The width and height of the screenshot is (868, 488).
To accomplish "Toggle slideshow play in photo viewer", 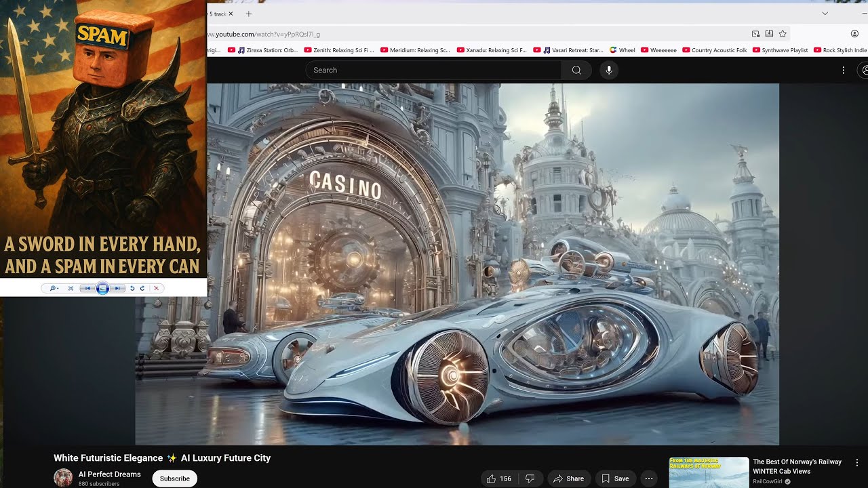I will click(102, 288).
